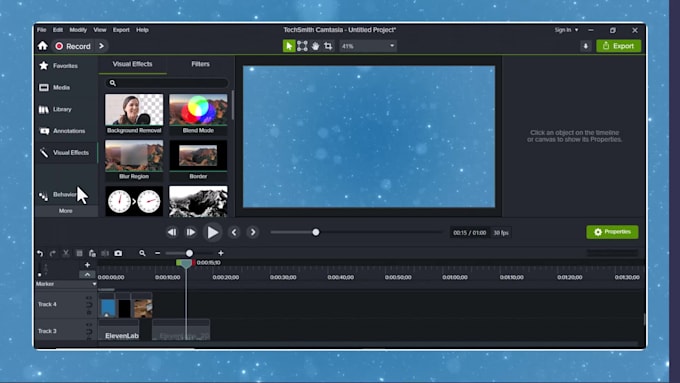Click the green Export button
Viewport: 680px width, 383px height.
click(x=618, y=46)
